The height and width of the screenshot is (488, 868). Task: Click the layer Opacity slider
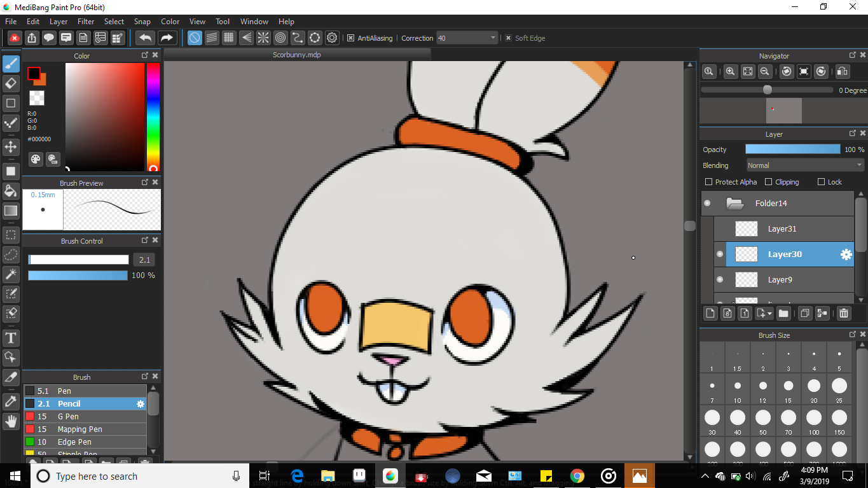[792, 150]
